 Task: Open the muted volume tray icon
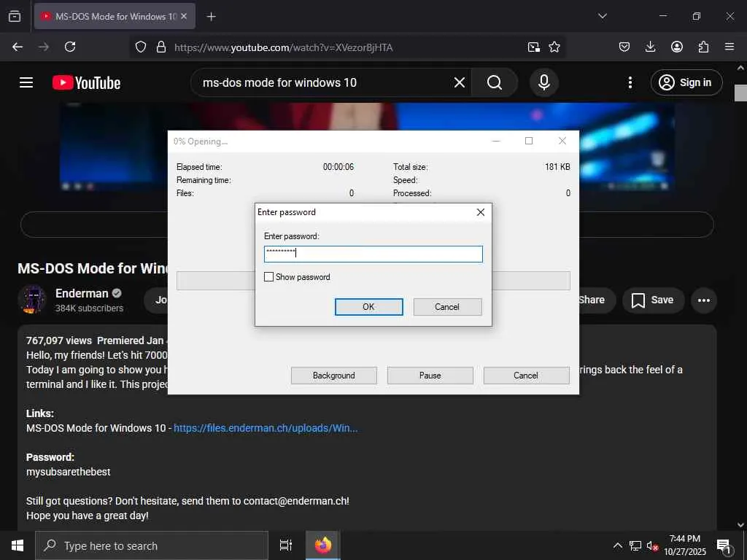pyautogui.click(x=652, y=545)
